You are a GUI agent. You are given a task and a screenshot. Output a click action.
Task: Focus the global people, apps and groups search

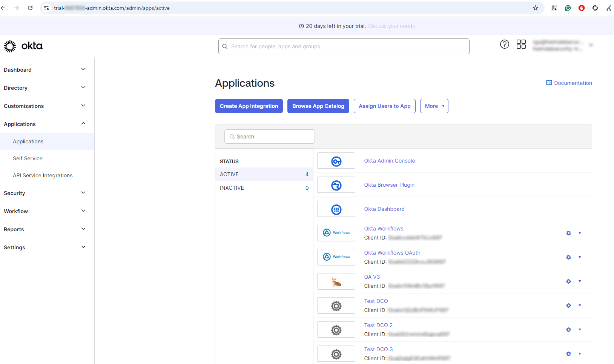click(344, 46)
